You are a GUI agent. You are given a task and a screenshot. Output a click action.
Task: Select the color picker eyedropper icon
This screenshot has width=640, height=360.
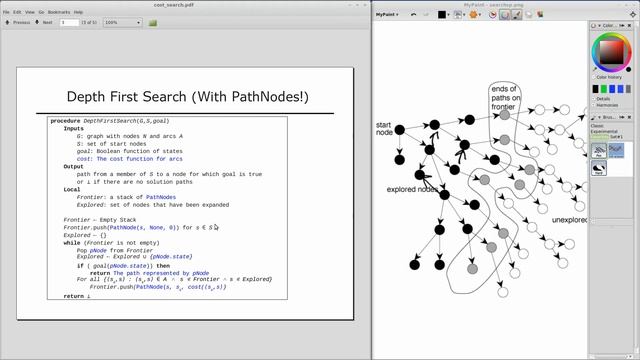tap(595, 70)
